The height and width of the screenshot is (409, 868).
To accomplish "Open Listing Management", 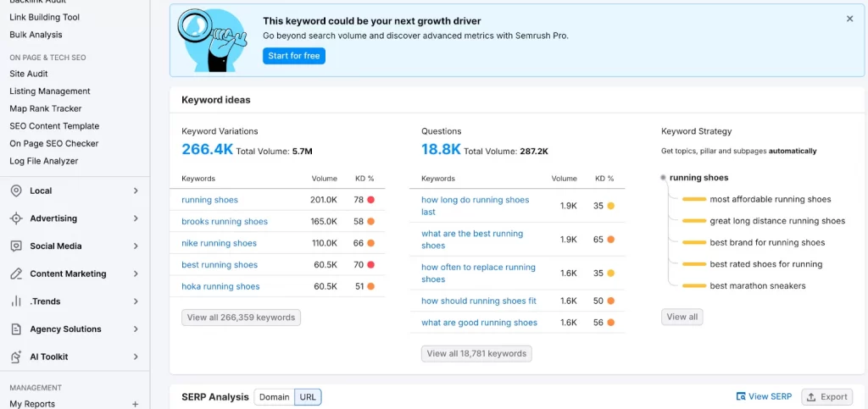I will click(x=50, y=91).
